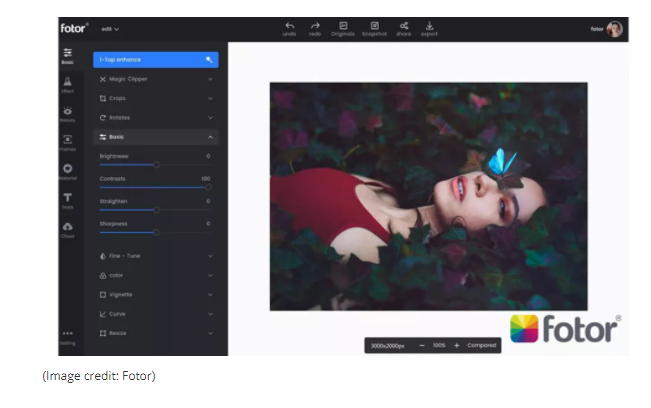Viewport: 651px width, 408px height.
Task: Zoom in with the plus button
Action: (457, 345)
